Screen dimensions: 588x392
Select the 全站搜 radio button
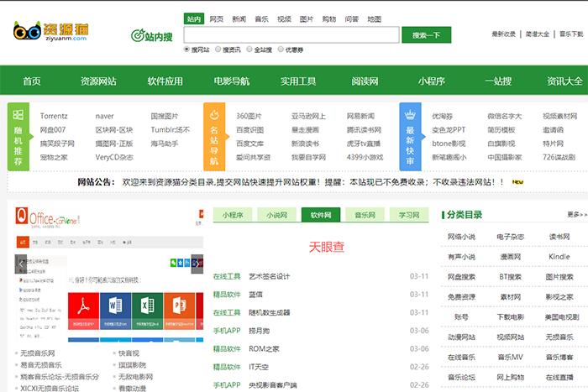click(x=249, y=49)
